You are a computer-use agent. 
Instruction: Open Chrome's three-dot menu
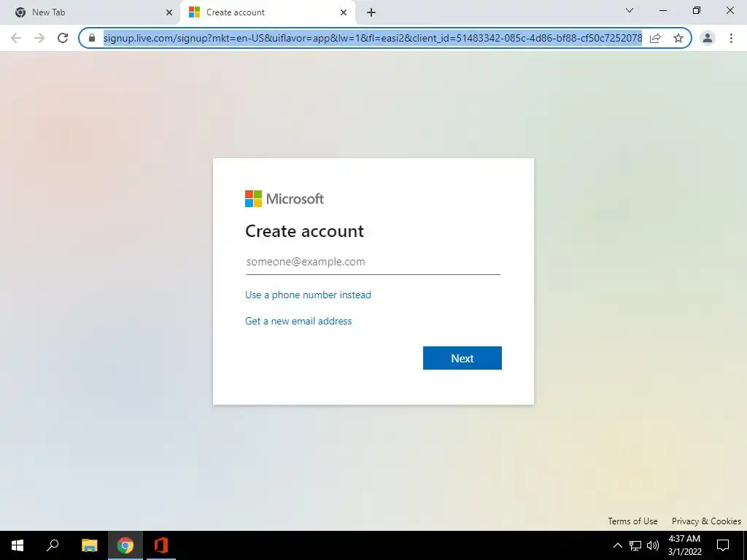(731, 38)
